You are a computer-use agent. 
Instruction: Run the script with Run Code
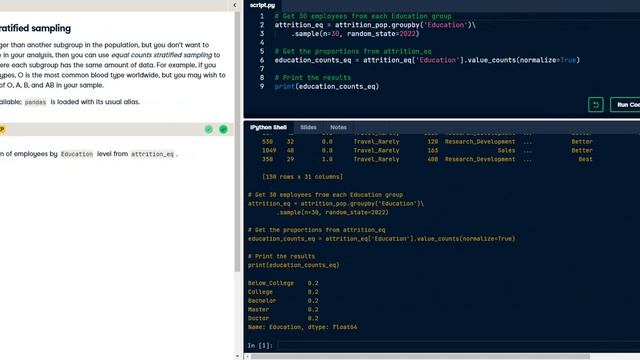click(626, 105)
